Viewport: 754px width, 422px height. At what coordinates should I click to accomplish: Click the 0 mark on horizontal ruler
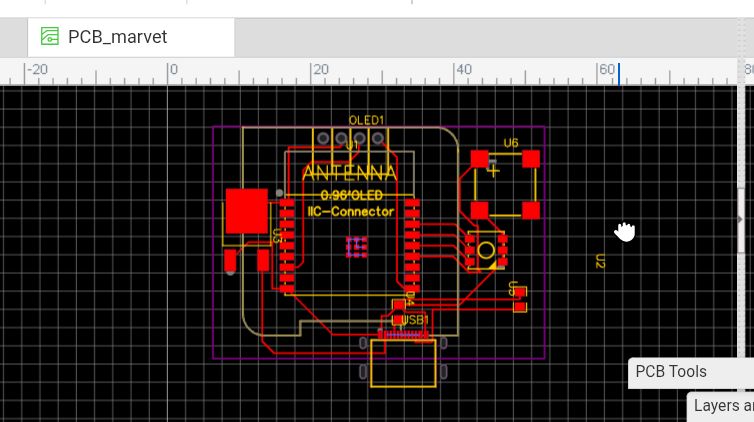[x=173, y=70]
